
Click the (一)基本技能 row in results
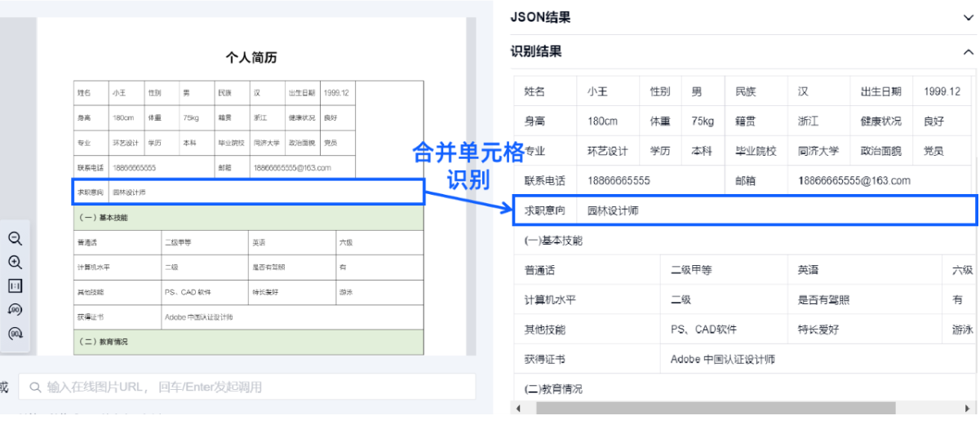pos(553,241)
